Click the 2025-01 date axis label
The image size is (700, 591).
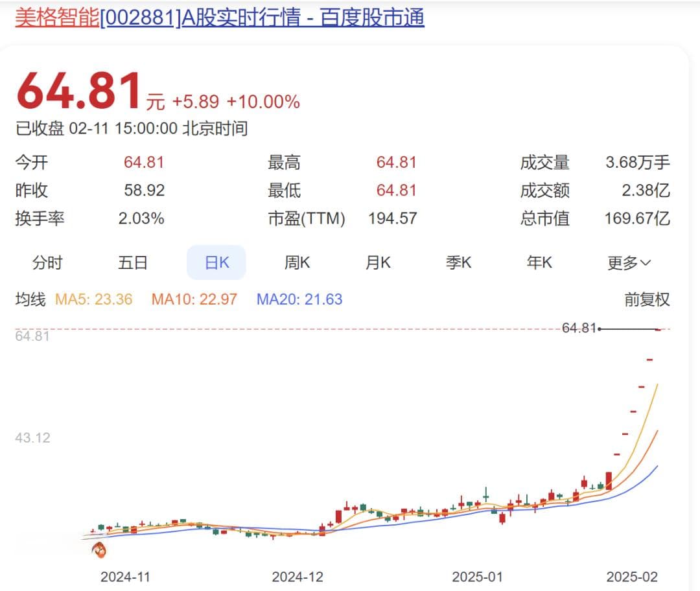477,577
